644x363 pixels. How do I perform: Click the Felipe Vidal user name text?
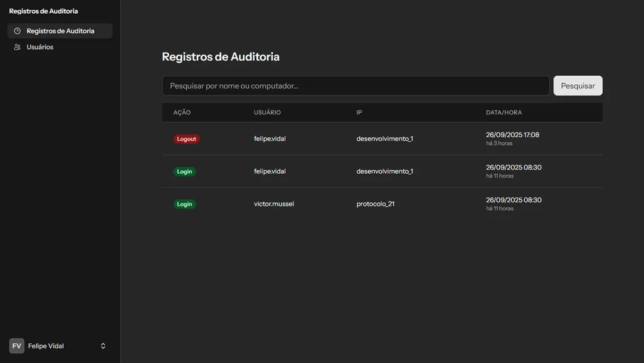47,345
